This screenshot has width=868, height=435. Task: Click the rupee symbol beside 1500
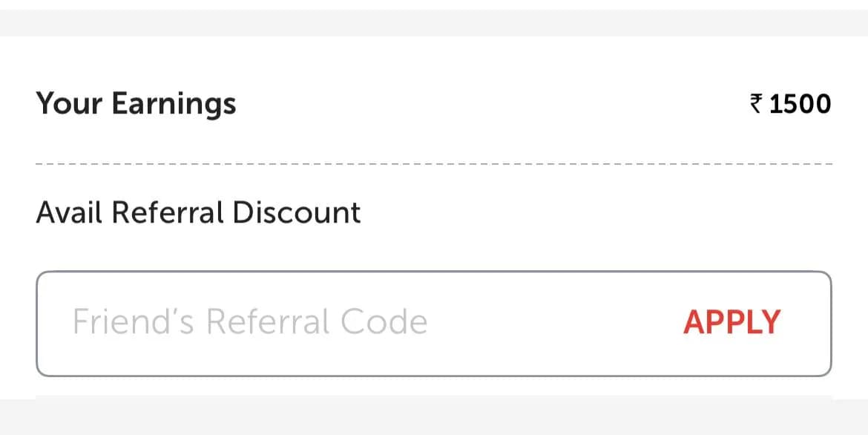[757, 104]
